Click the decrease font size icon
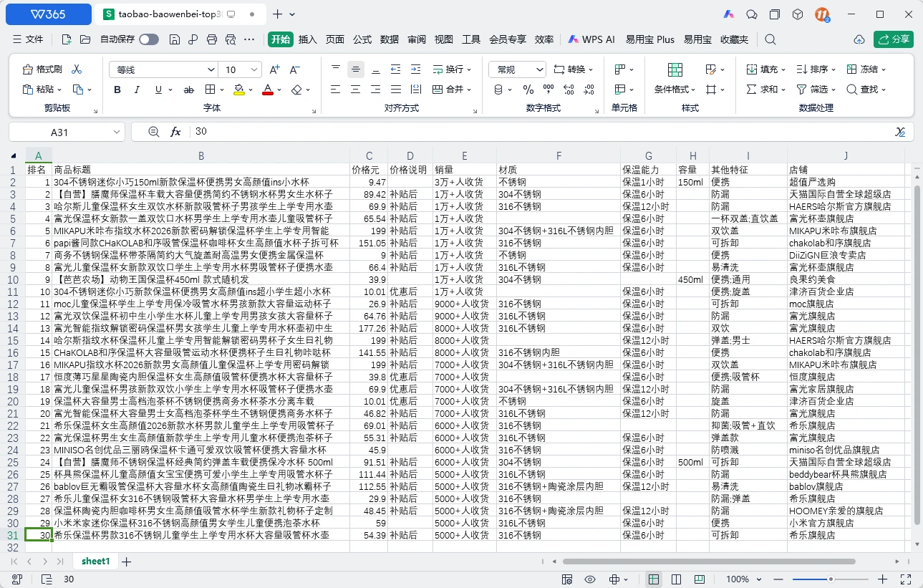Screen dimensions: 923x588 pos(294,69)
